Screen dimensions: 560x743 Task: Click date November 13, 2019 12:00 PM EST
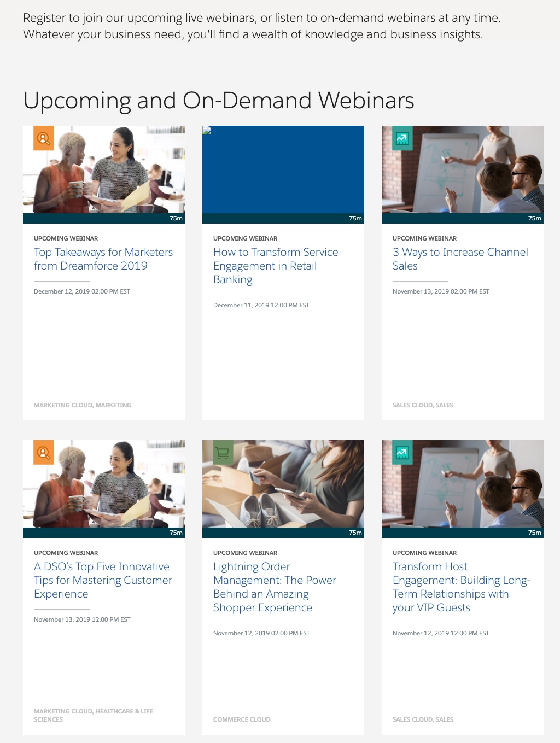82,619
